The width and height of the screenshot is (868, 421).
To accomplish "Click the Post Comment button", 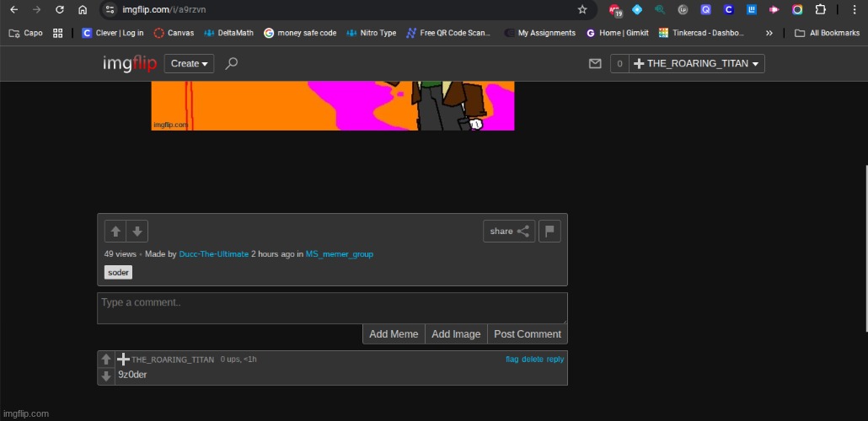I will coord(527,334).
